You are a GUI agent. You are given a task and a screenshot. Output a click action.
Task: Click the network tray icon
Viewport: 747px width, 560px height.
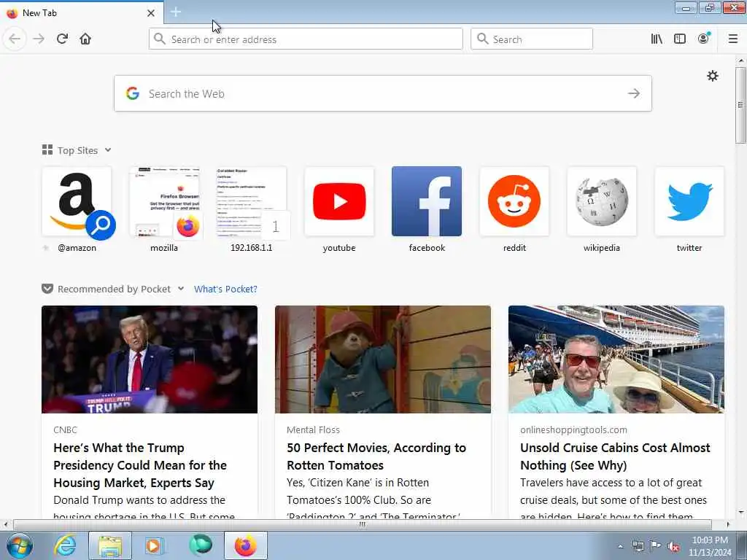[638, 546]
